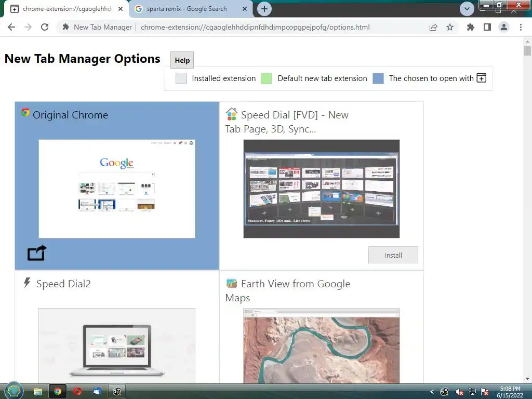The width and height of the screenshot is (532, 399).
Task: Click the network tray icon
Action: pos(472,392)
